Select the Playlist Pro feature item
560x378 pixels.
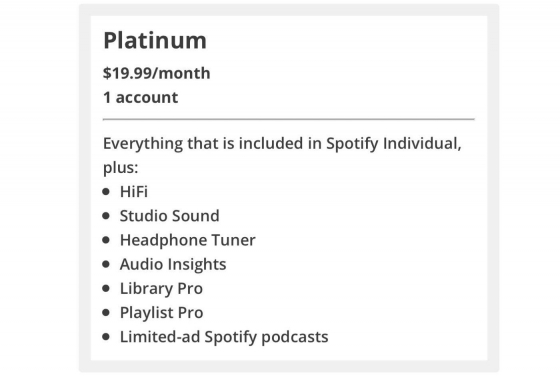[161, 313]
